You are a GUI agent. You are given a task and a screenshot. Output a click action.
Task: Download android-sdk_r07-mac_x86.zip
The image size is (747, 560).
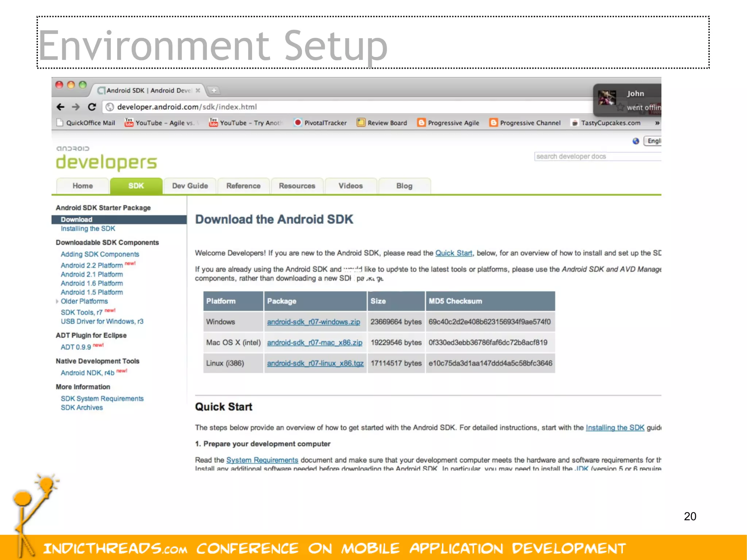pyautogui.click(x=315, y=343)
